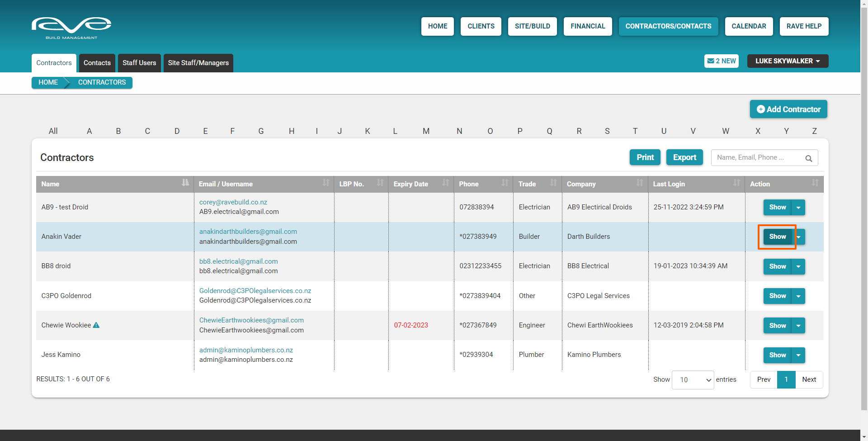Click the Rave Build Management logo
This screenshot has height=441, width=868.
click(x=71, y=28)
